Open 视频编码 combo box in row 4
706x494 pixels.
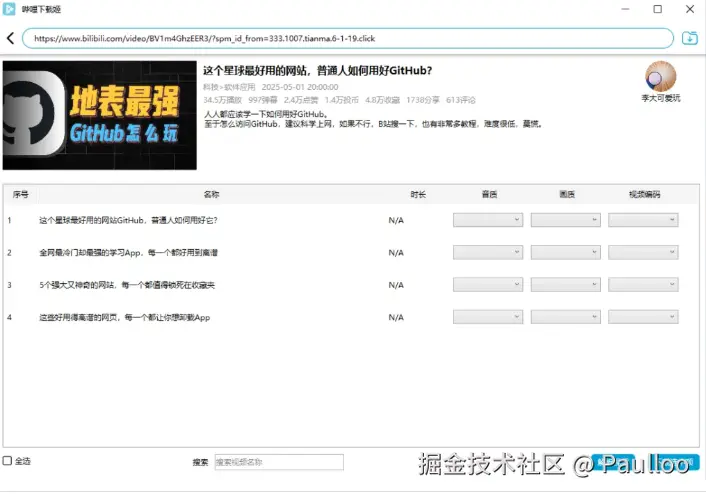tap(643, 317)
